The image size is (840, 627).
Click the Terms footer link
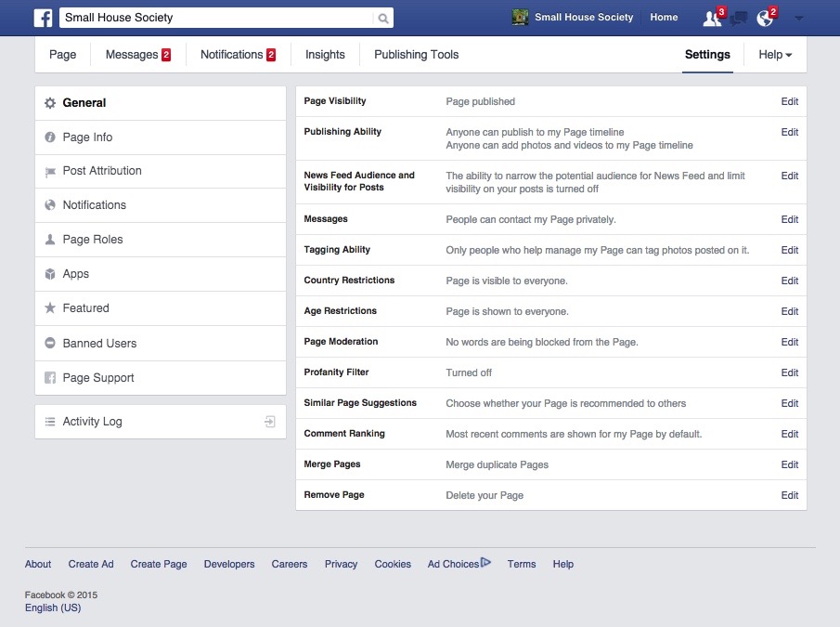click(522, 565)
